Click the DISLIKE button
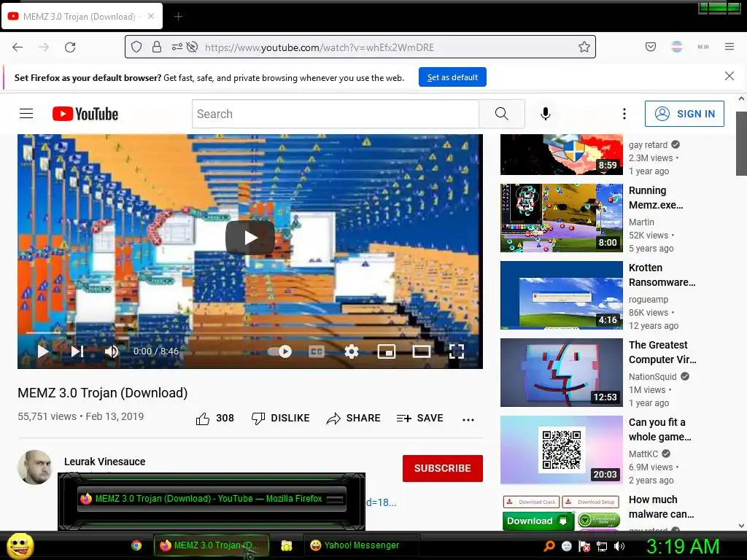 pos(281,418)
